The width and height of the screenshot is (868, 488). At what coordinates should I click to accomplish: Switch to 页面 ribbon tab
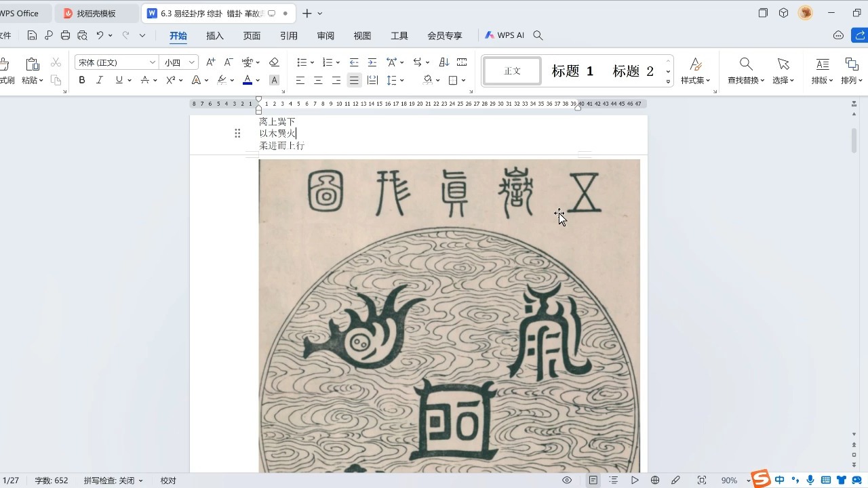pos(252,35)
